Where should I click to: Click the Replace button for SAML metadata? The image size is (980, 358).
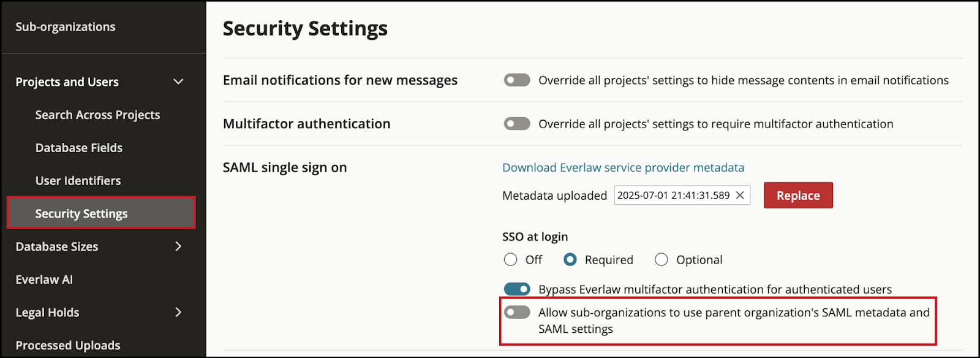(797, 195)
